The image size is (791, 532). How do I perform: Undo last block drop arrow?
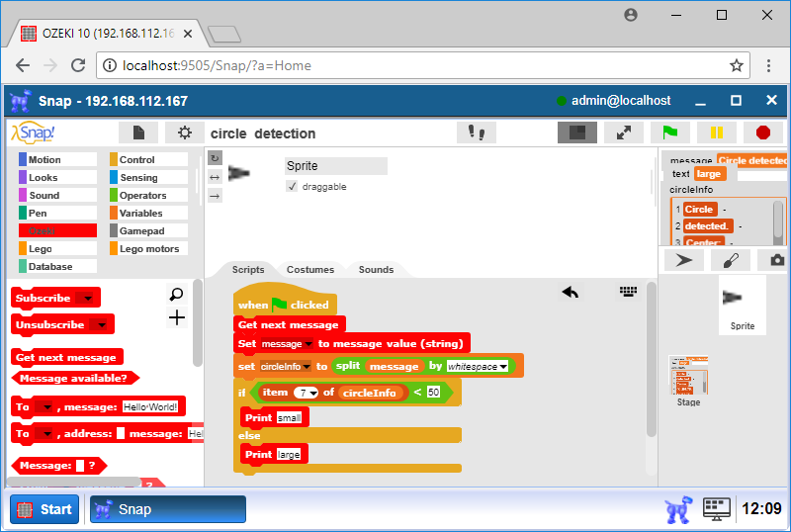point(571,292)
